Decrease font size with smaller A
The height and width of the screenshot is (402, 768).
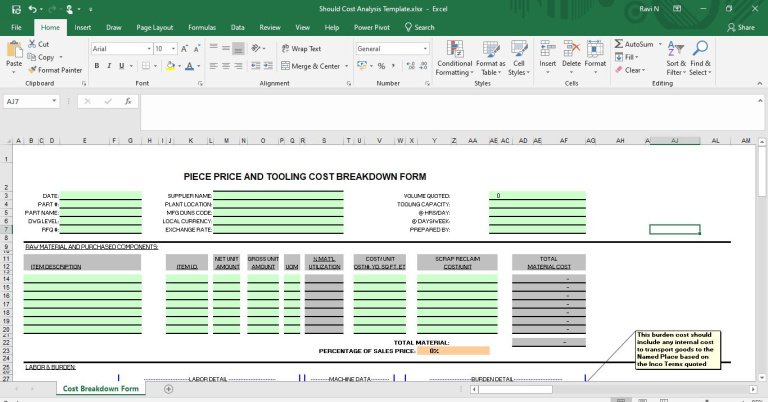[196, 48]
